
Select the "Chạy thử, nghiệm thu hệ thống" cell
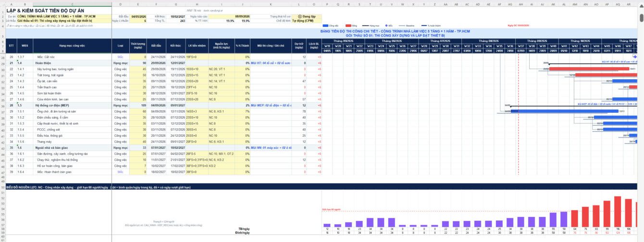[73, 159]
